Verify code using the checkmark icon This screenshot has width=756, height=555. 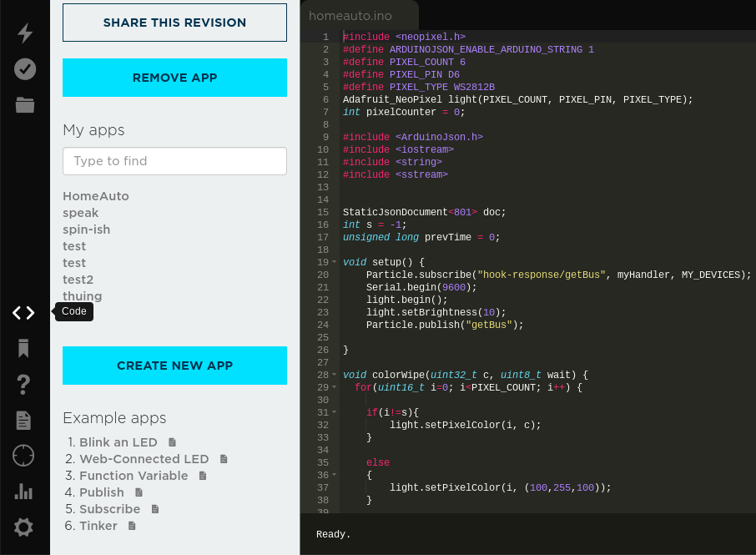(24, 69)
